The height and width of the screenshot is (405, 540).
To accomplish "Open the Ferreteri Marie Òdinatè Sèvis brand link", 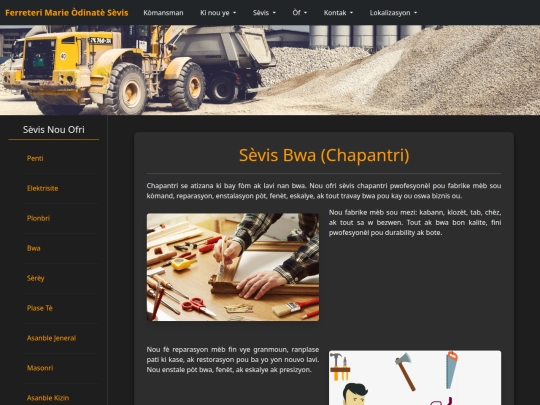I will (x=67, y=13).
